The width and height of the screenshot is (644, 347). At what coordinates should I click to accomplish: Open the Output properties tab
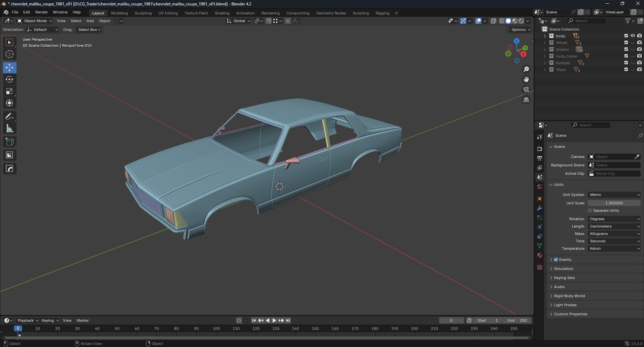coord(540,158)
